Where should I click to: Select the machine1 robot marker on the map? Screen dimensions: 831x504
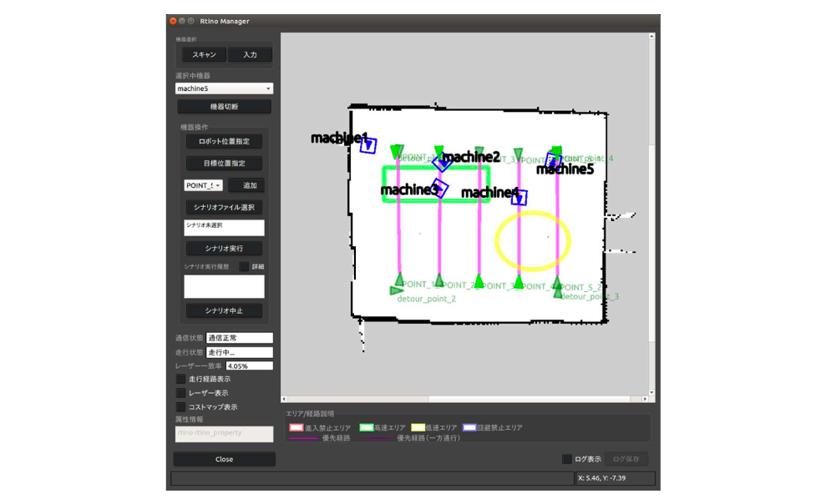[x=368, y=145]
